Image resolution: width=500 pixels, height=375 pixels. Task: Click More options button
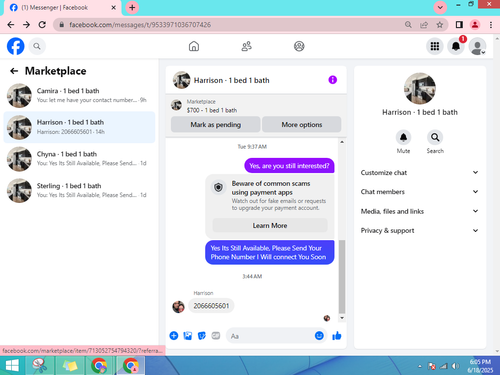click(x=302, y=125)
